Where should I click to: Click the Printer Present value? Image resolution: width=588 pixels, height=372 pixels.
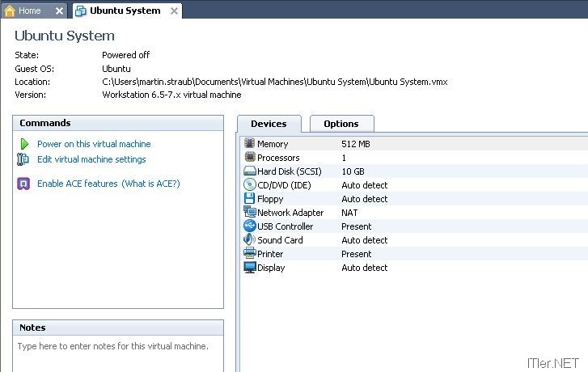click(x=356, y=254)
